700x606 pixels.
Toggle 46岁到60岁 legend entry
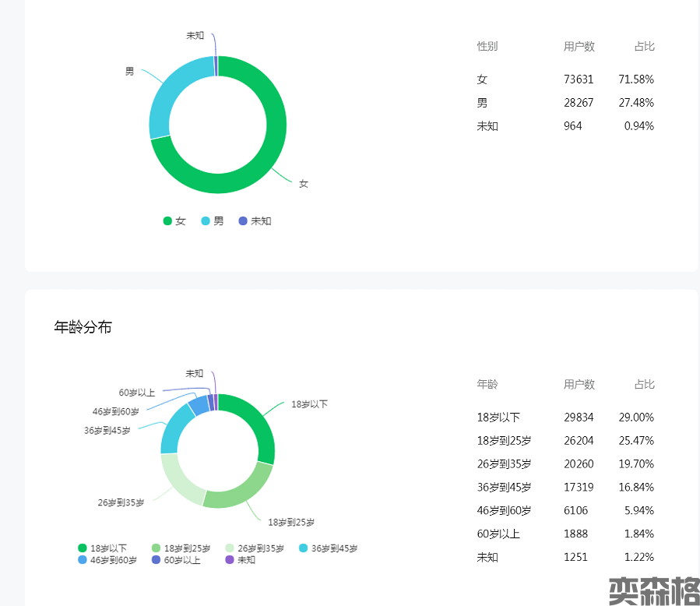tap(107, 560)
